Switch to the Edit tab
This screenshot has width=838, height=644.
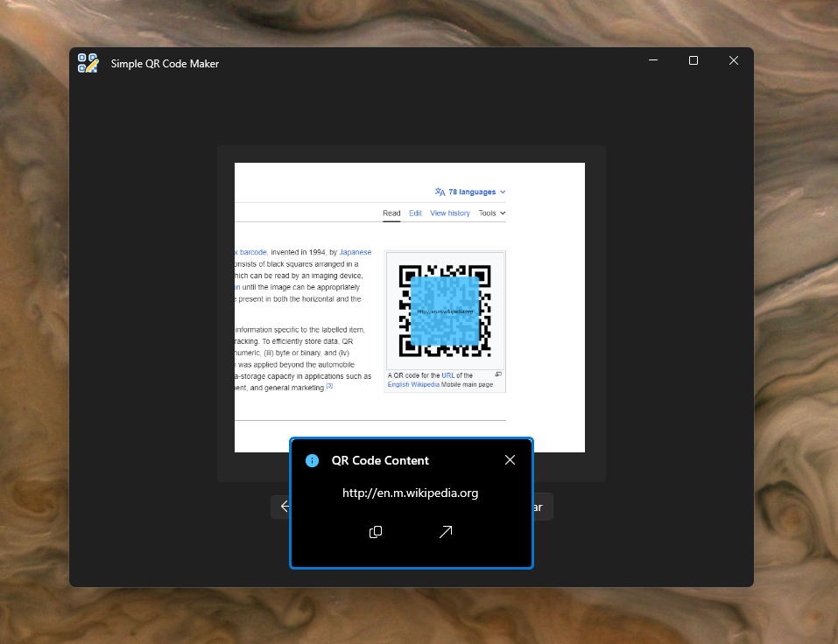click(x=415, y=213)
